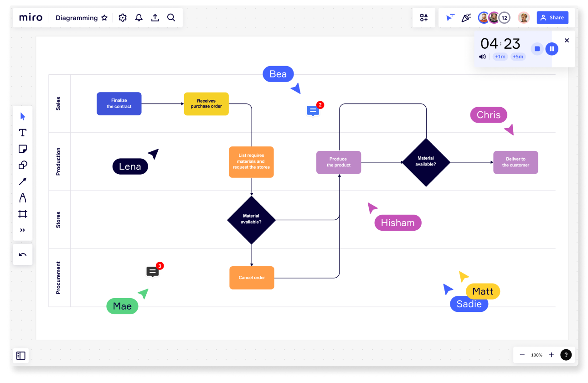Pause the running timer
This screenshot has width=588, height=383.
pos(552,48)
